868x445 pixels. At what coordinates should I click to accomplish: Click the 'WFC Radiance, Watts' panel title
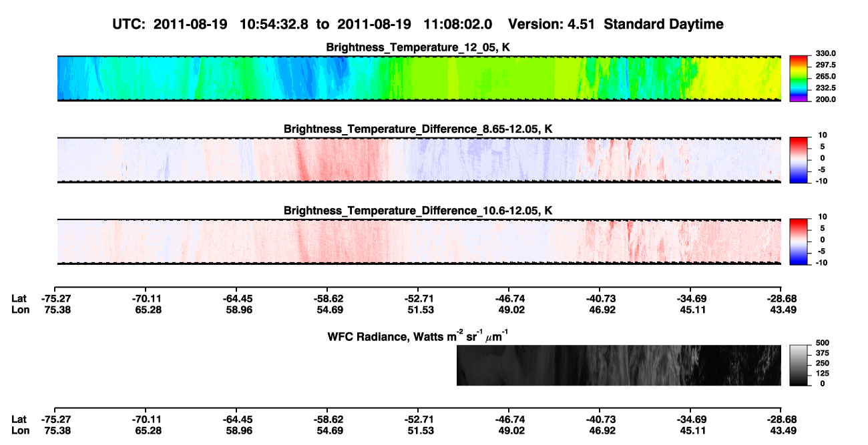click(x=419, y=336)
